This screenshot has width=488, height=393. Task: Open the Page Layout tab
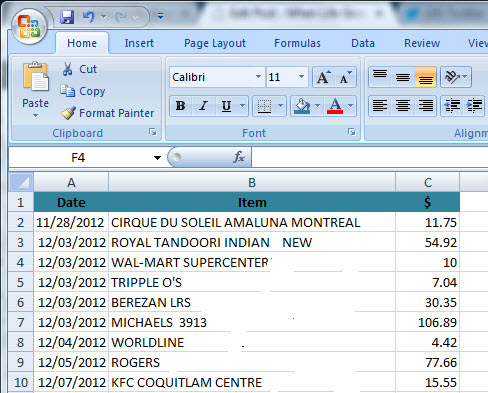[215, 43]
